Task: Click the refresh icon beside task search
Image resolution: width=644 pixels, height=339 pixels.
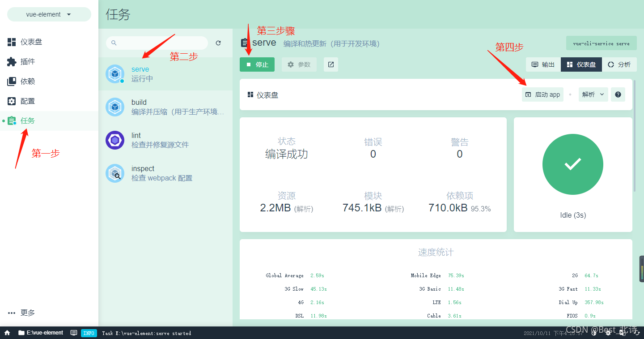Action: (218, 43)
